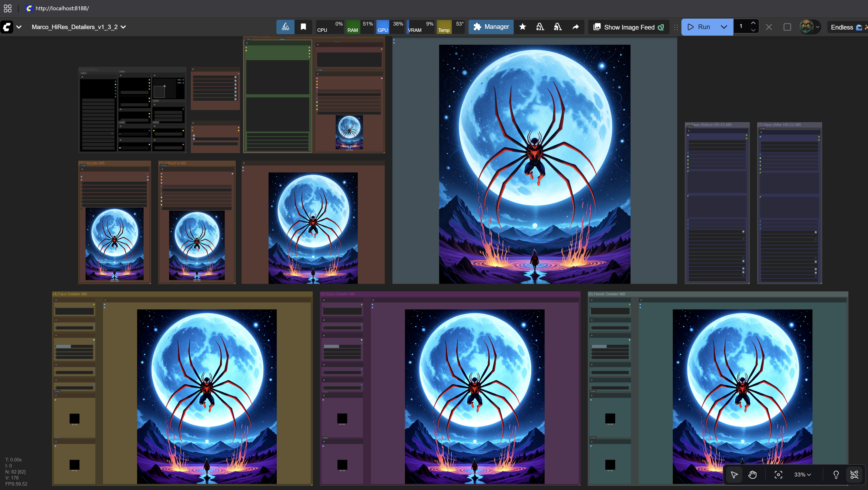Click the lightbulb focus mode icon
The image size is (868, 490).
[x=836, y=474]
